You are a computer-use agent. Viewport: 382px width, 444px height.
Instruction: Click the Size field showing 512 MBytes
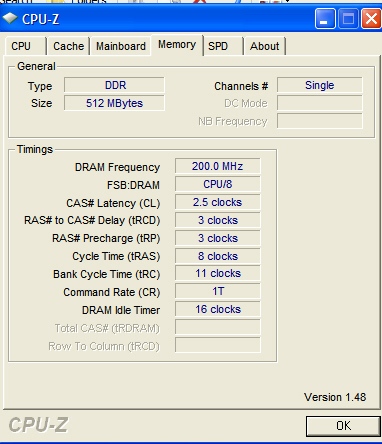pos(114,103)
